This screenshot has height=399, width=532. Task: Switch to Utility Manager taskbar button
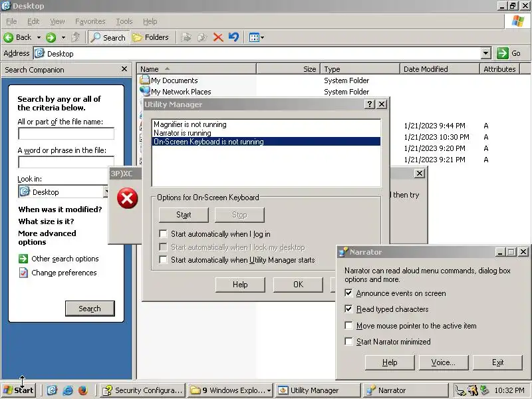[x=318, y=390]
